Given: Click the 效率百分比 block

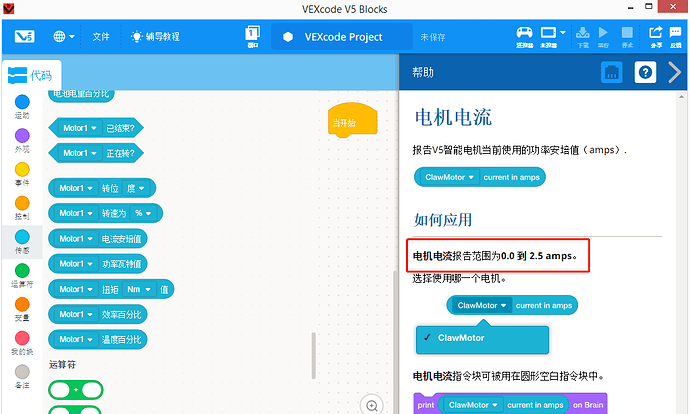Looking at the screenshot, I should tap(98, 315).
